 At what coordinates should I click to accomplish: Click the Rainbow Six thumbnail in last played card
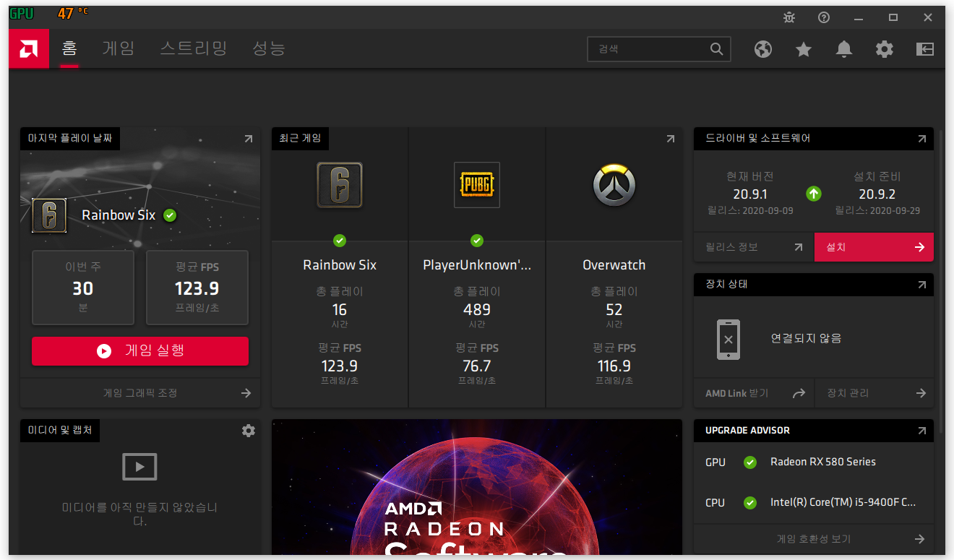click(49, 215)
